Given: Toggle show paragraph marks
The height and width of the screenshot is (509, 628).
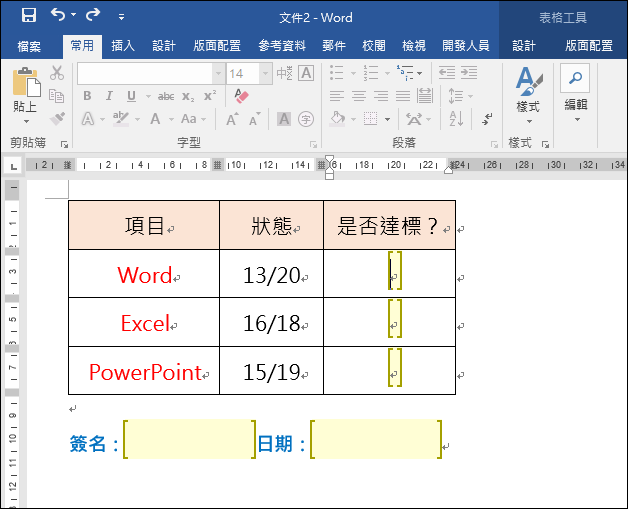Looking at the screenshot, I should click(x=487, y=119).
